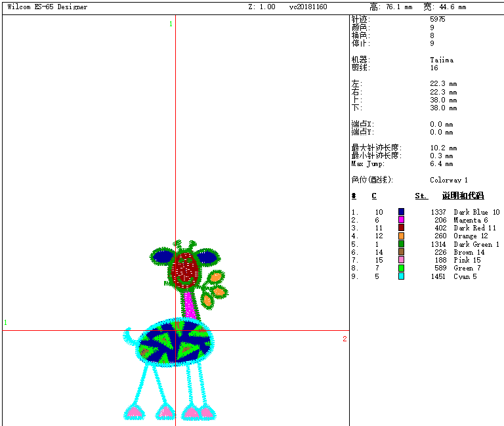
Task: Click the 说明和代码 column header
Action: tap(463, 196)
